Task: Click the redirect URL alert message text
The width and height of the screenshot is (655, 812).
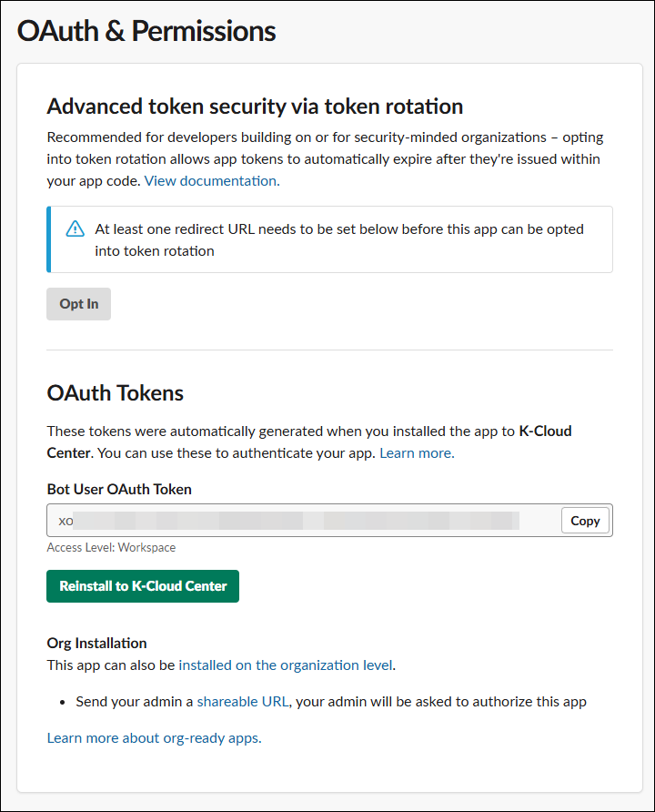Action: click(338, 239)
